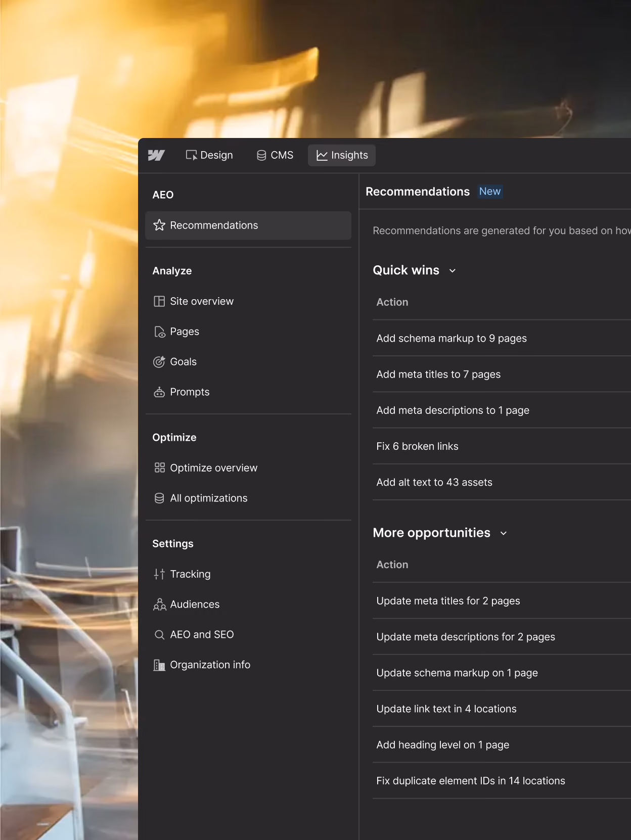Viewport: 631px width, 840px height.
Task: Open 'Fix 6 broken links' row
Action: pos(502,446)
